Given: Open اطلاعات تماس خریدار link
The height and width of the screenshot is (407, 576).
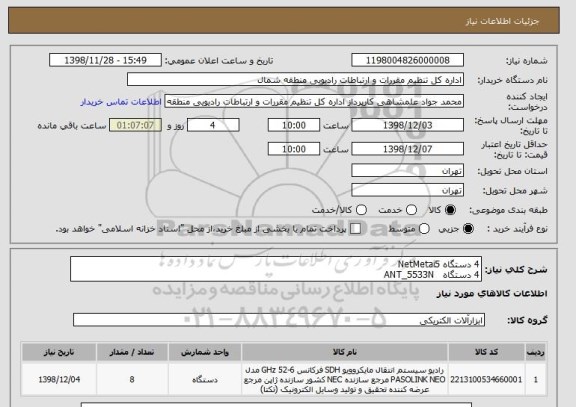Looking at the screenshot, I should click(x=121, y=102).
